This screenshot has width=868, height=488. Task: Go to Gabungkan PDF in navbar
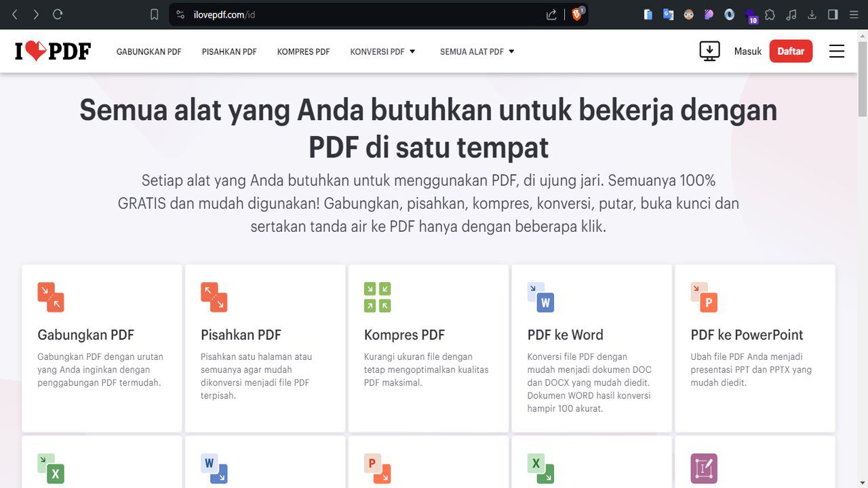(x=149, y=52)
